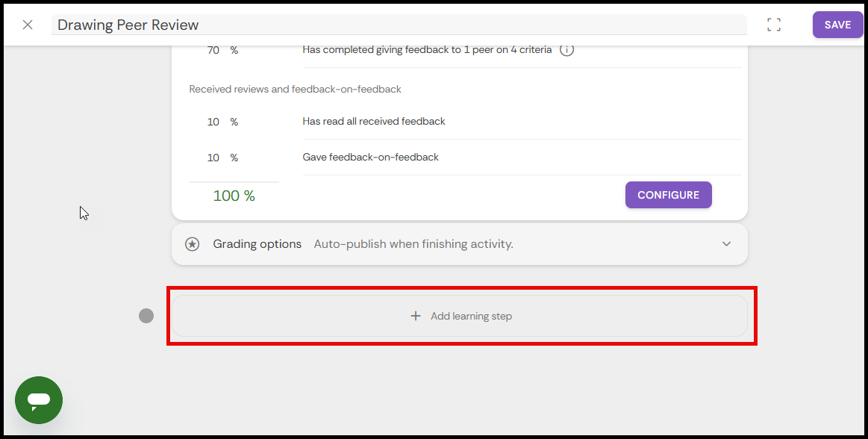Image resolution: width=868 pixels, height=439 pixels.
Task: Select weight field for read all received feedback
Action: point(213,122)
